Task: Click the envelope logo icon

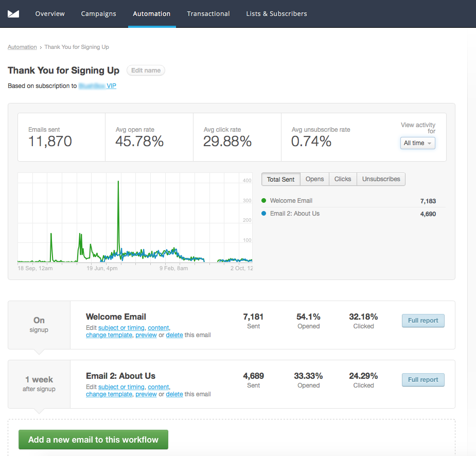Action: pyautogui.click(x=13, y=14)
